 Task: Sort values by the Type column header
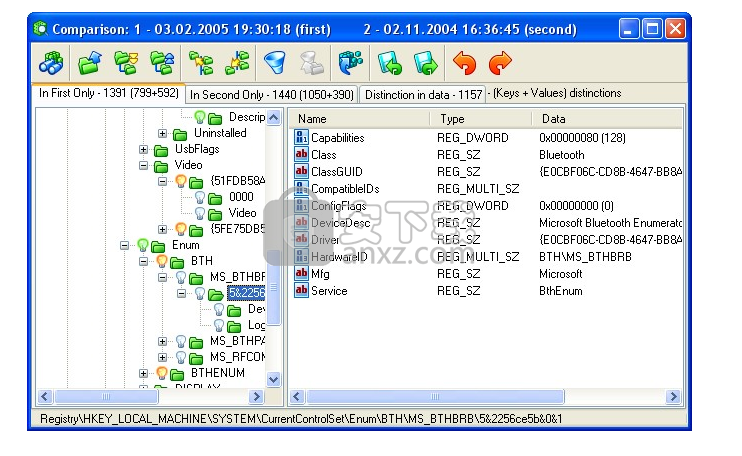tap(453, 119)
